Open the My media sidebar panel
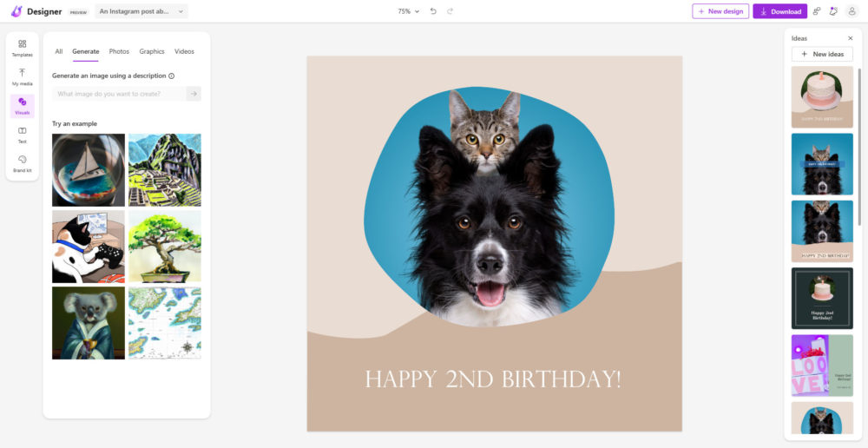 23,77
